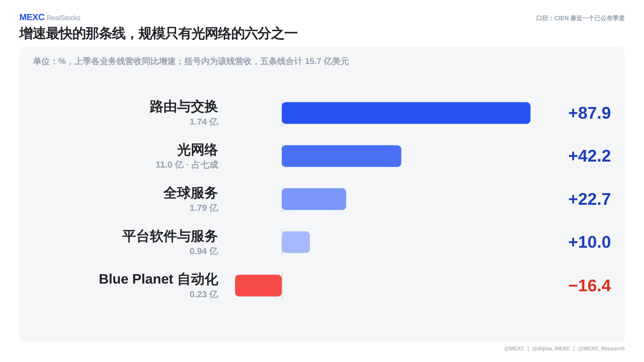
Task: Select the red Blue Planet 自动化 bar
Action: pos(258,286)
